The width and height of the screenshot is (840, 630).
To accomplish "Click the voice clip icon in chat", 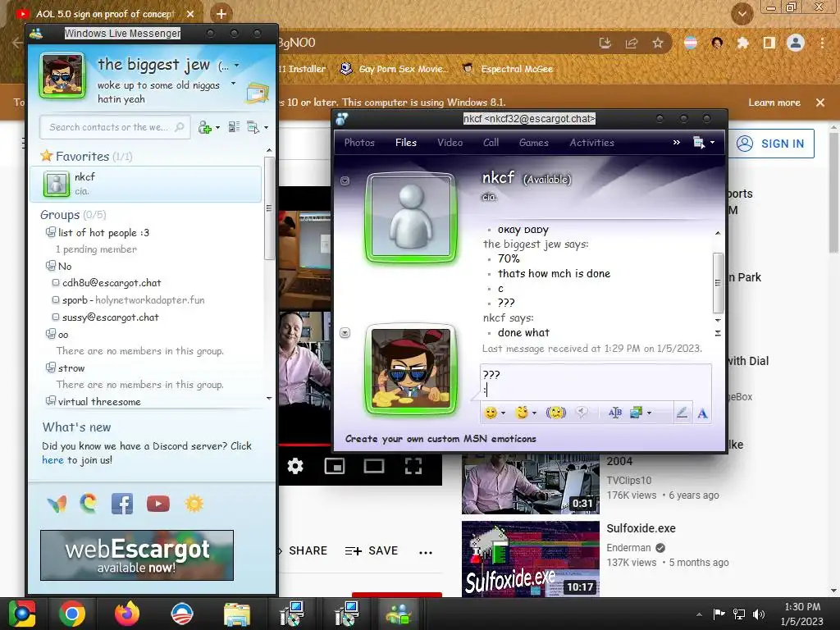I will click(x=582, y=412).
